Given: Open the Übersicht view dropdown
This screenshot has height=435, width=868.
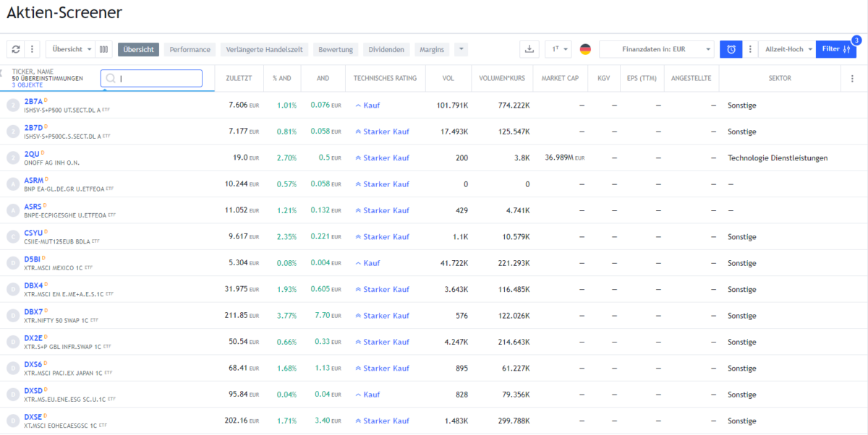Looking at the screenshot, I should coord(70,49).
